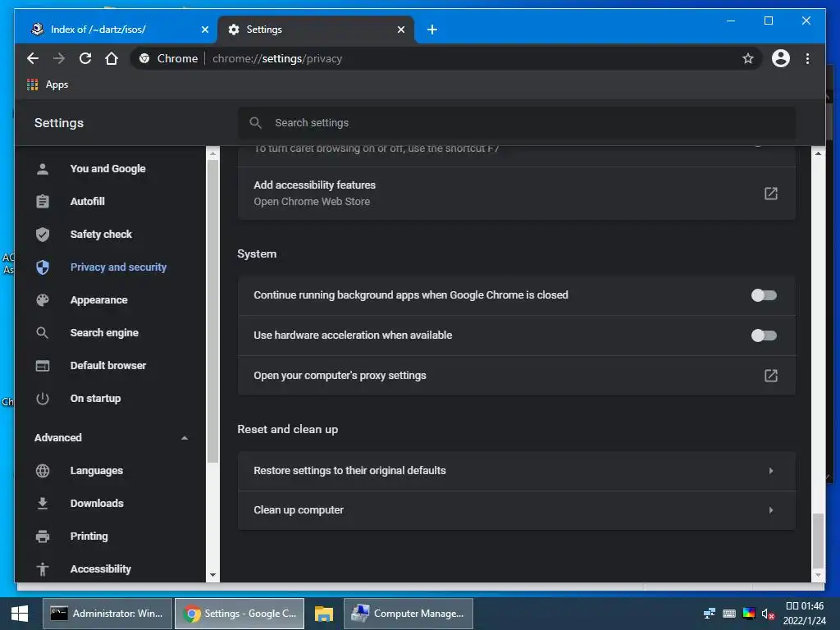Click the Default browser window icon

(43, 366)
